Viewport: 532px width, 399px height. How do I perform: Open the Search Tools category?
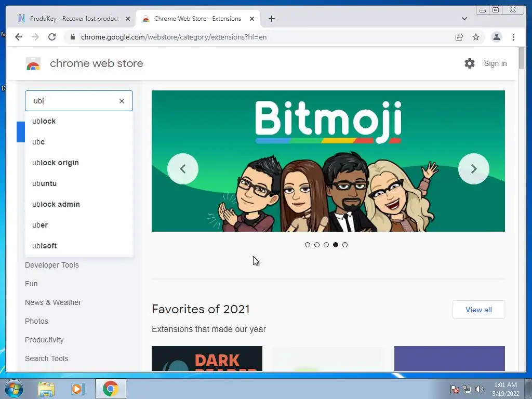(46, 358)
